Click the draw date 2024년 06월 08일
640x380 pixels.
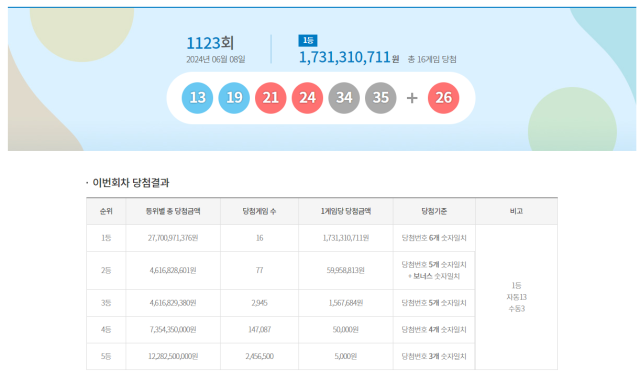(x=216, y=60)
